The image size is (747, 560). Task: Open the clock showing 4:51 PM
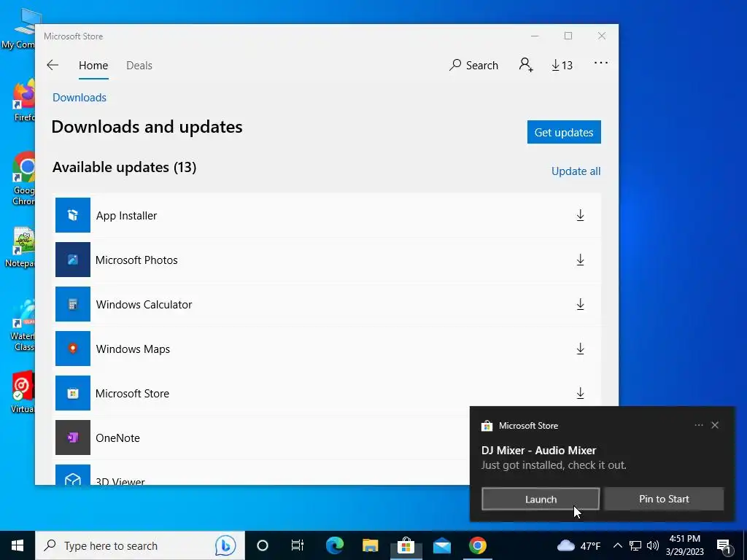coord(684,545)
